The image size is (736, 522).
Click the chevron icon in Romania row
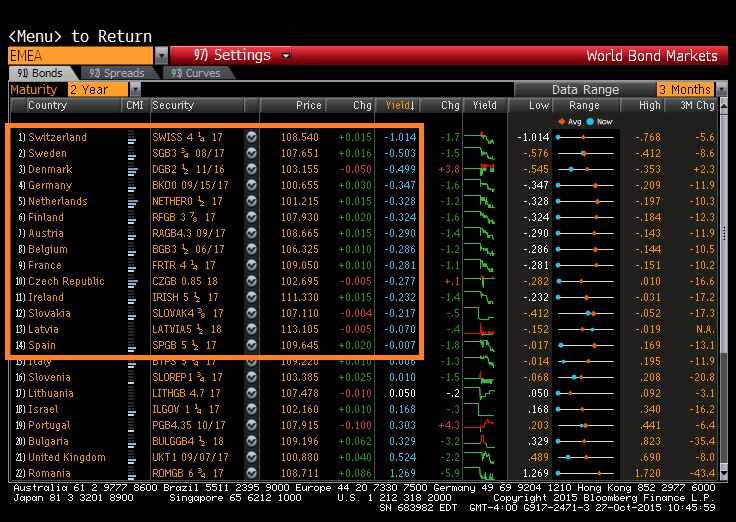click(x=252, y=473)
